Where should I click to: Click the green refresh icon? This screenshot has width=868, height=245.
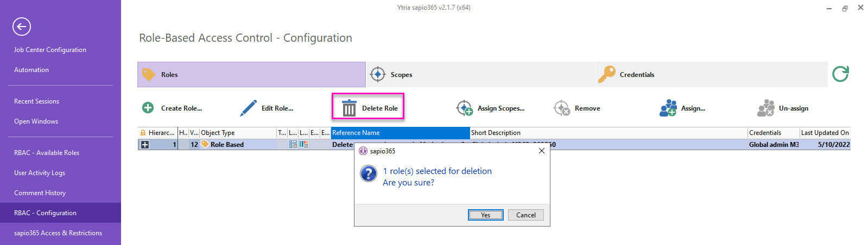tap(840, 74)
